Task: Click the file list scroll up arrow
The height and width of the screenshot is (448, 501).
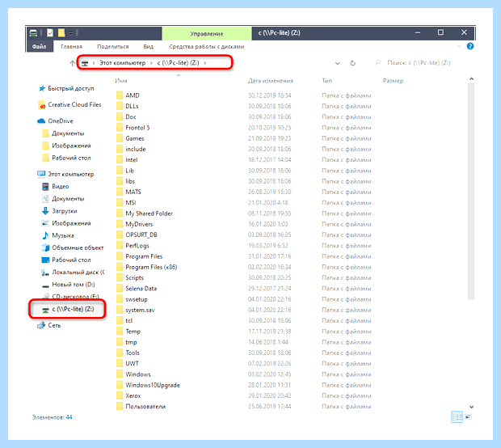Action: (x=471, y=79)
